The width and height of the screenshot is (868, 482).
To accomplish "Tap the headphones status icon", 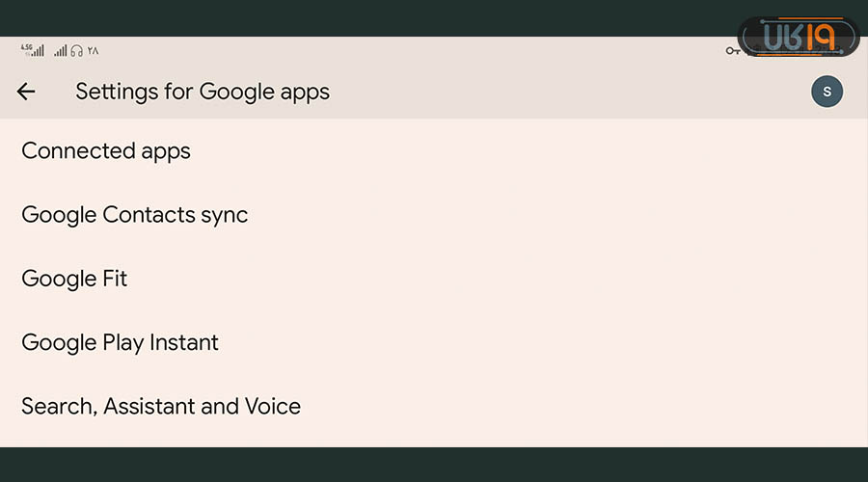I will (x=77, y=50).
